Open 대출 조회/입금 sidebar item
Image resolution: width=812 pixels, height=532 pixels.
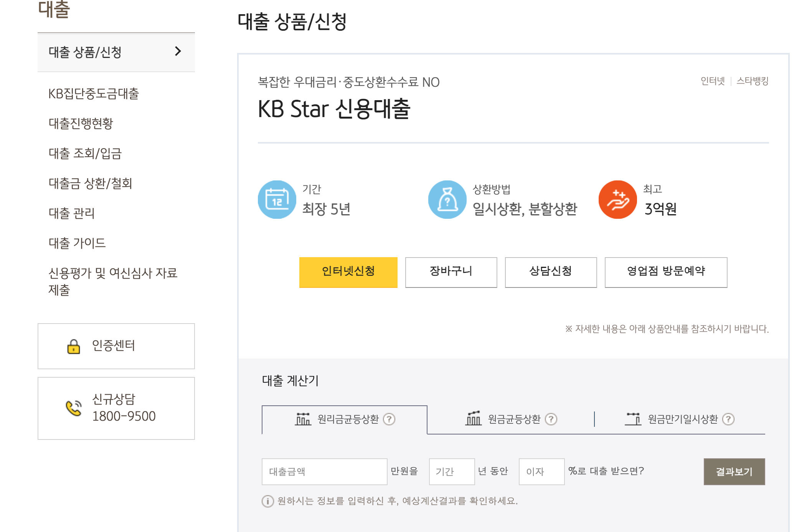(85, 154)
